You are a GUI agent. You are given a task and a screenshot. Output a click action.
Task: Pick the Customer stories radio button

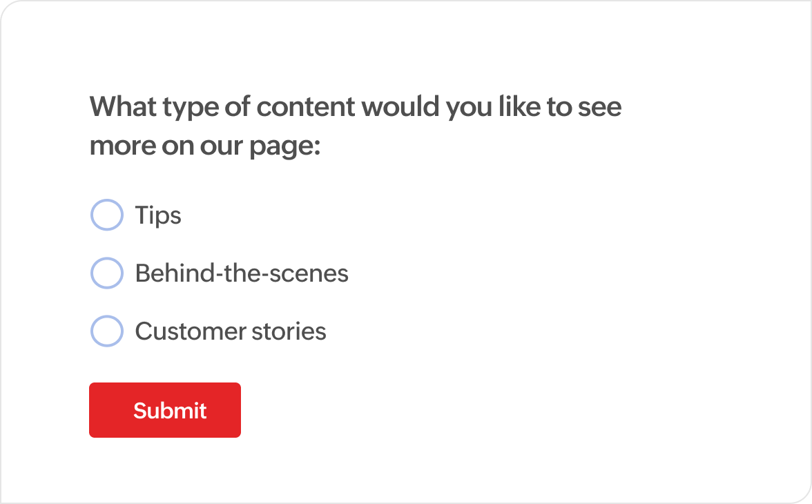106,331
